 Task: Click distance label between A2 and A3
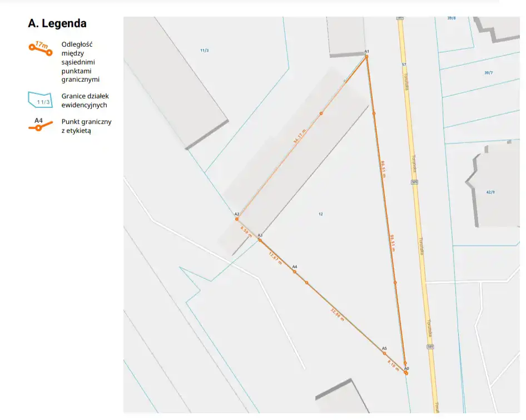coord(246,231)
